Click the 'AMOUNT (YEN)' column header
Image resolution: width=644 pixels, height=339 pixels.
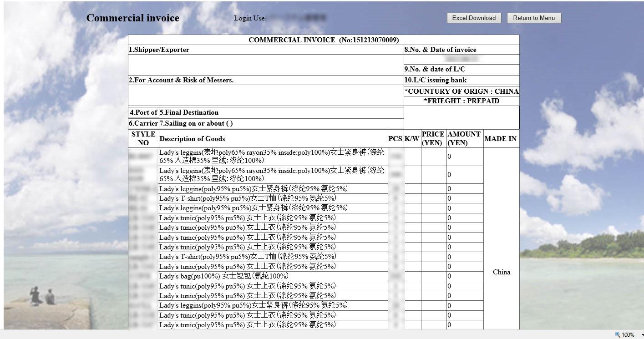click(464, 138)
